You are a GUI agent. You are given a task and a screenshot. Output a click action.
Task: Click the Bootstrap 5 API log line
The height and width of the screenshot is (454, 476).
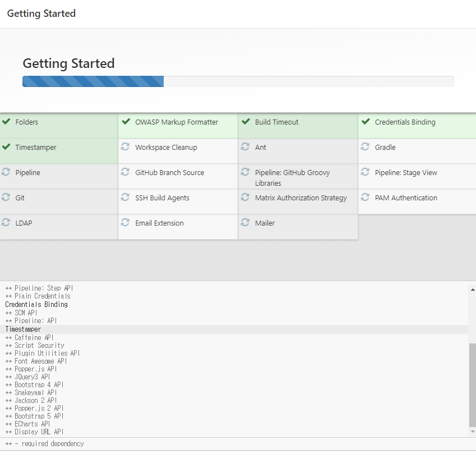34,416
